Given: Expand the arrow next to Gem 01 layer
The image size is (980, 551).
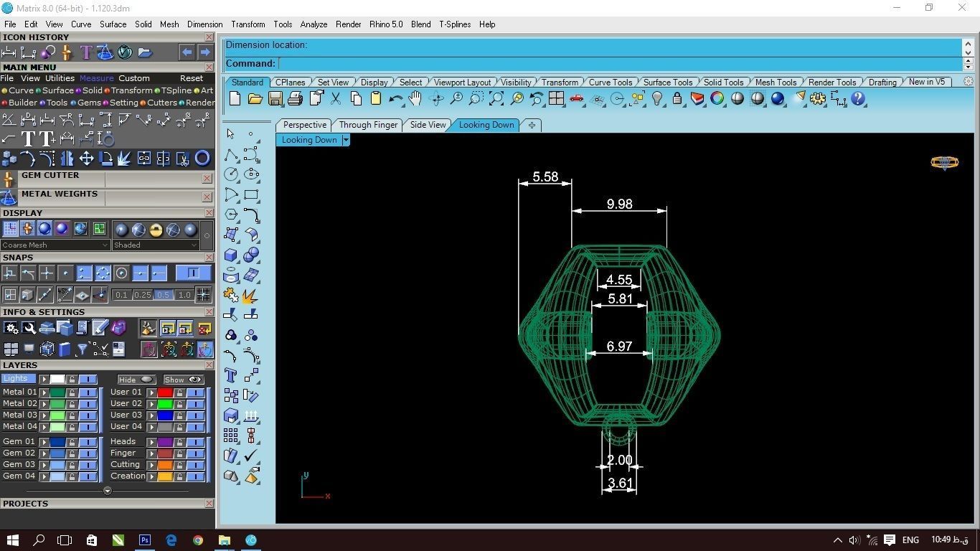Looking at the screenshot, I should 44,442.
